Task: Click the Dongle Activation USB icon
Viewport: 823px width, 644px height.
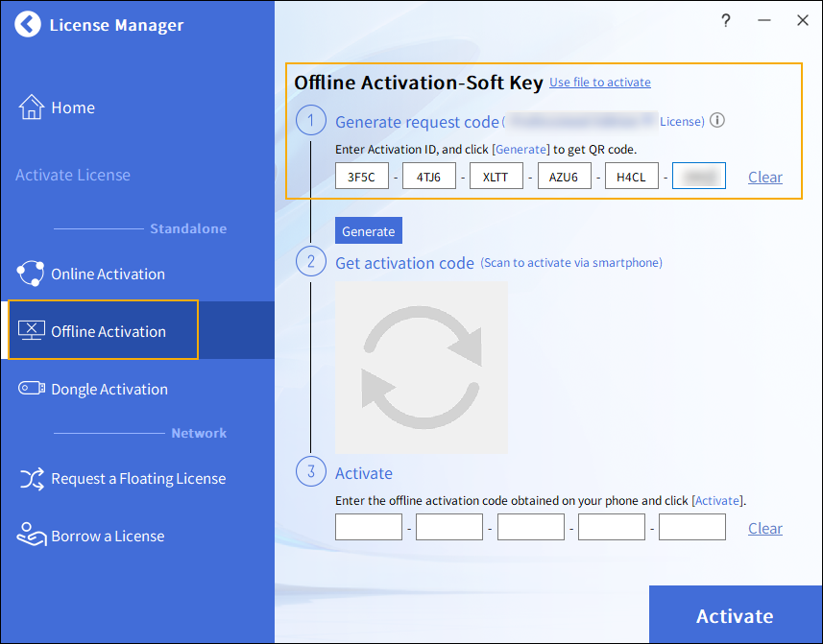Action: tap(32, 389)
